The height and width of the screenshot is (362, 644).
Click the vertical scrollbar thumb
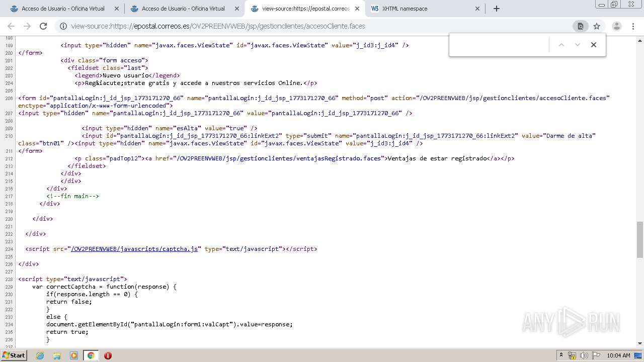(639, 239)
